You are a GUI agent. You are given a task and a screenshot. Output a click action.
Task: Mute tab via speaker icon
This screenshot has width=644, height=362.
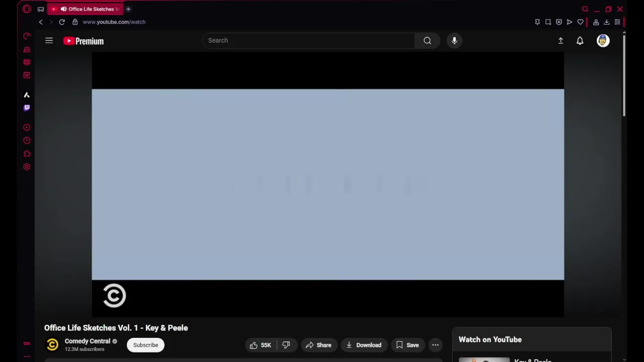[x=63, y=9]
